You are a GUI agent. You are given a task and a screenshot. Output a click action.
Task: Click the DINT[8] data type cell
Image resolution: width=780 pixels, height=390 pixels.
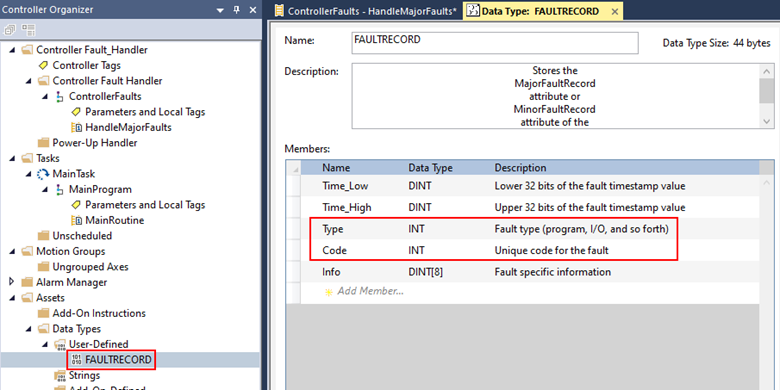pyautogui.click(x=426, y=272)
